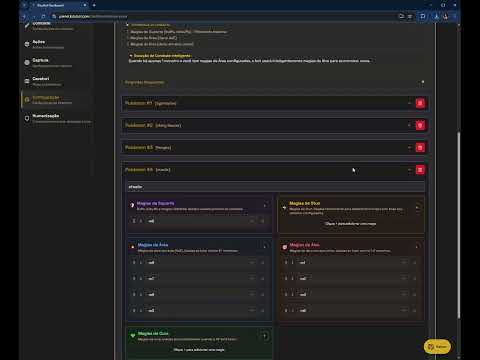Click the Pokémon #4 title text

pyautogui.click(x=139, y=170)
